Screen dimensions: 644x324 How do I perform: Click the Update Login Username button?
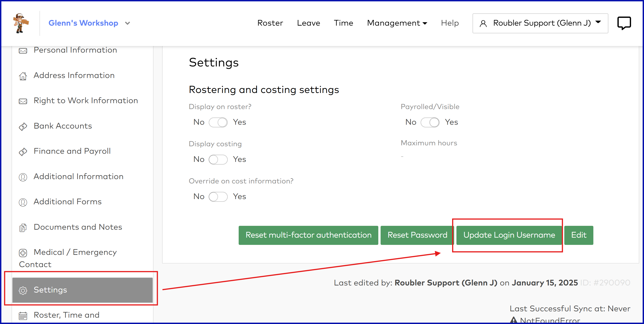click(x=509, y=235)
